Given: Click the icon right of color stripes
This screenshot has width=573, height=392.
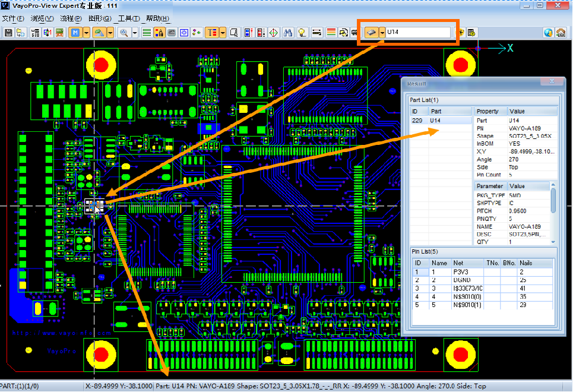Looking at the screenshot, I should click(344, 33).
